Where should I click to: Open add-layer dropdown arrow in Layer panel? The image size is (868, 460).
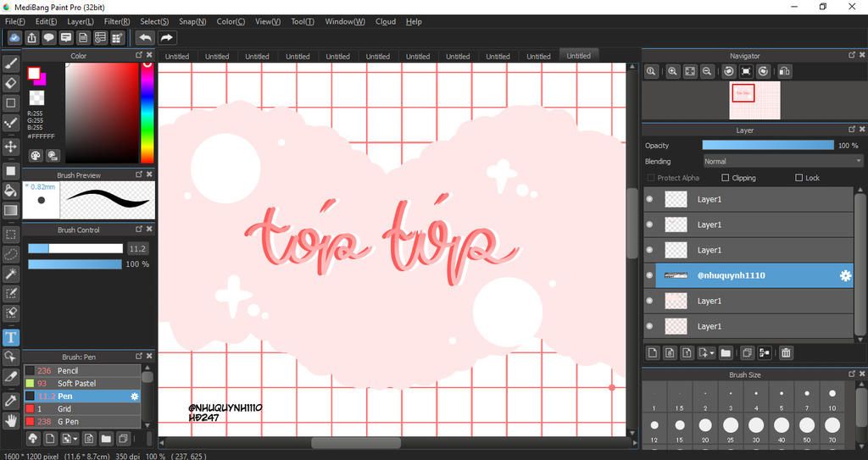pos(711,352)
